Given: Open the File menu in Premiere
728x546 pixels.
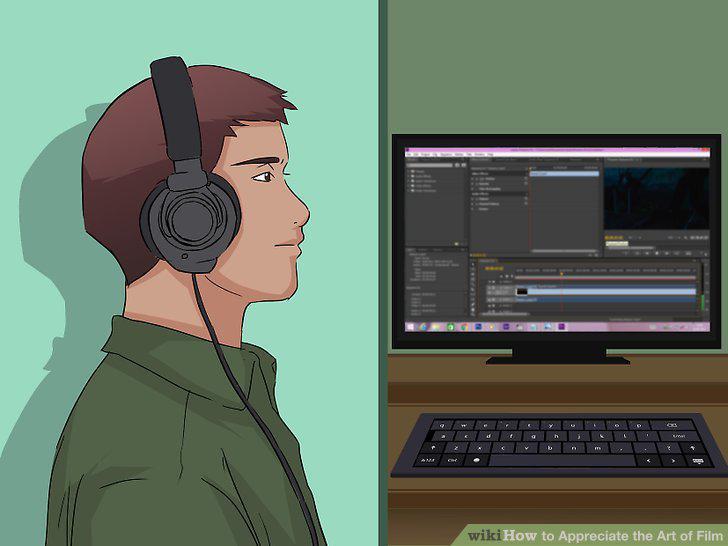Looking at the screenshot, I should coord(409,155).
